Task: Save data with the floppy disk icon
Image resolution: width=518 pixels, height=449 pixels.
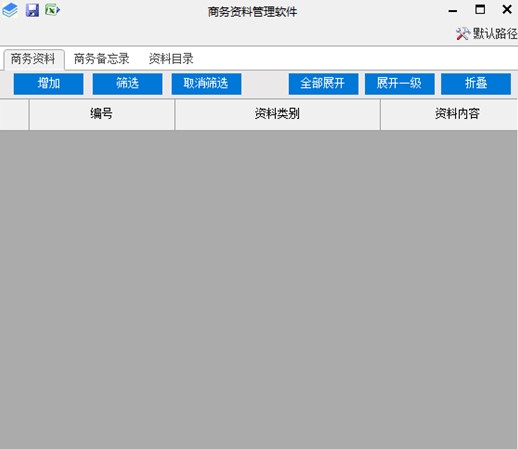Action: tap(32, 10)
